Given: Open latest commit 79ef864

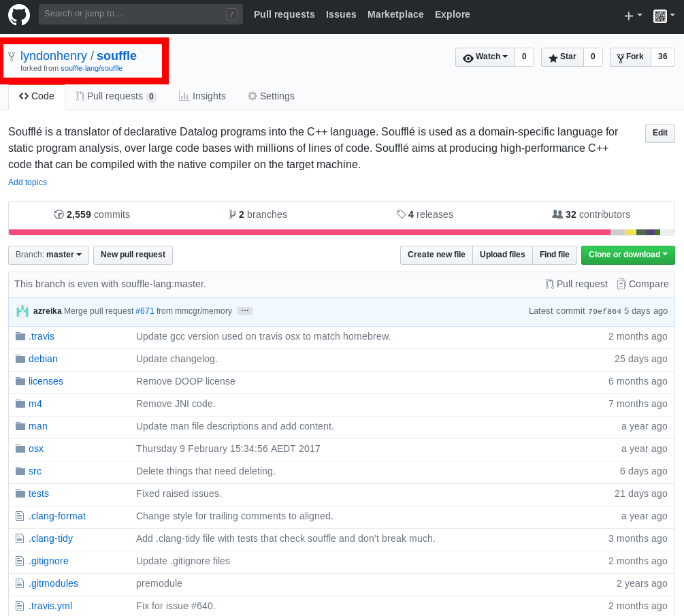Looking at the screenshot, I should click(x=604, y=312).
